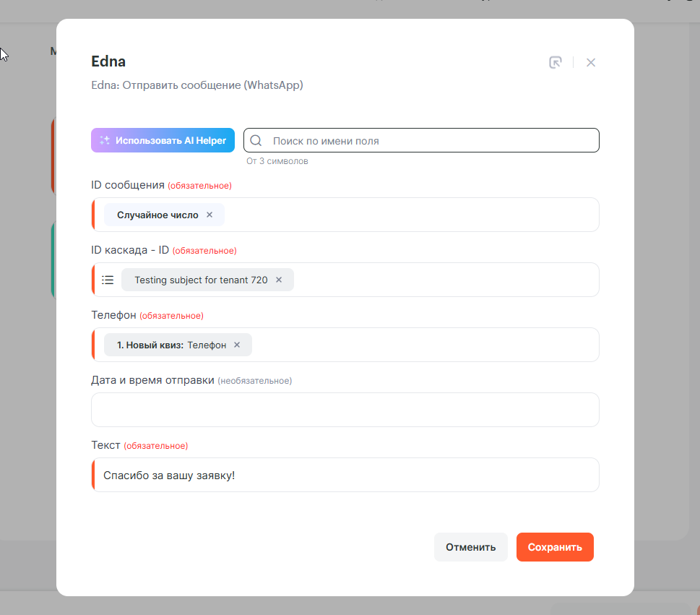Click the sparkle icon on AI Helper button
Screen dimensions: 700x615
(105, 141)
